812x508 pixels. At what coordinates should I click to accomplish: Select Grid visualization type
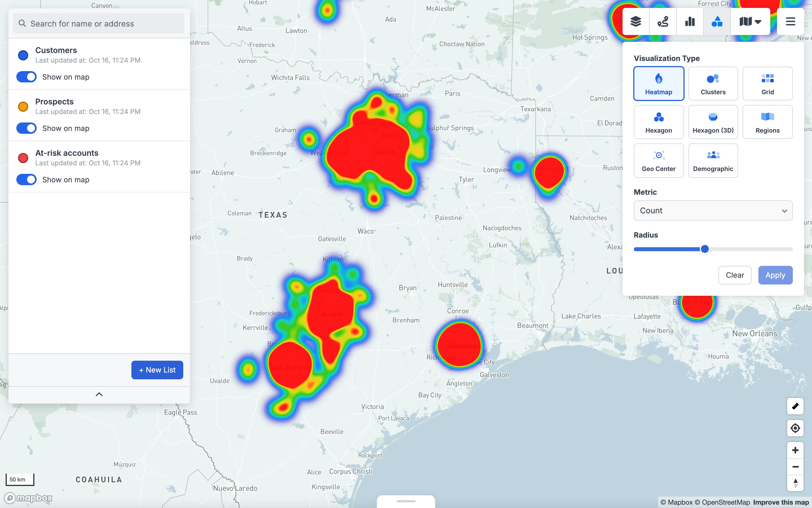point(768,83)
